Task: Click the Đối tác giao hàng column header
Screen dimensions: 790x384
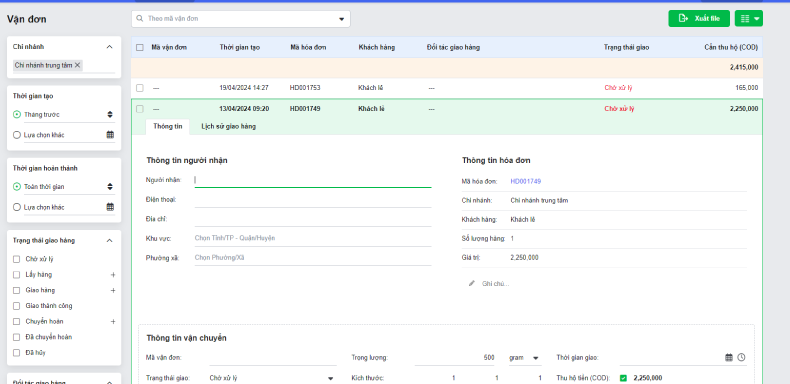Action: (453, 47)
